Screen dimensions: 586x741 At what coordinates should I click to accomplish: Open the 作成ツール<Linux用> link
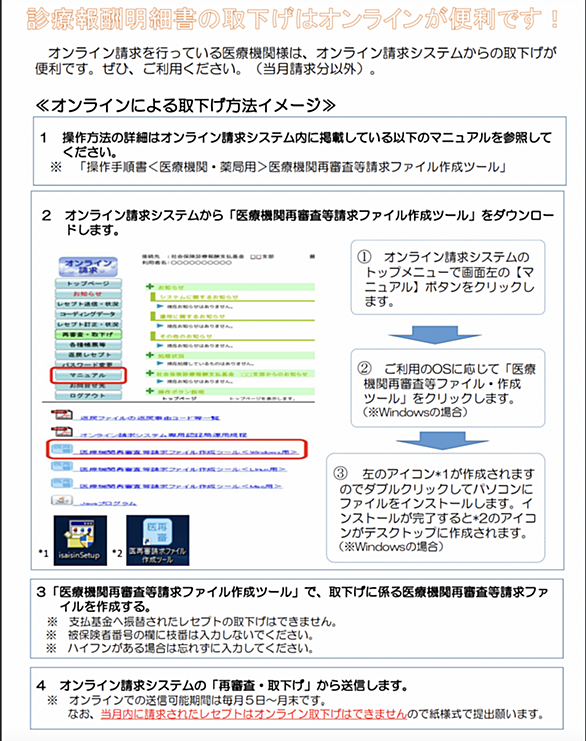pos(183,469)
